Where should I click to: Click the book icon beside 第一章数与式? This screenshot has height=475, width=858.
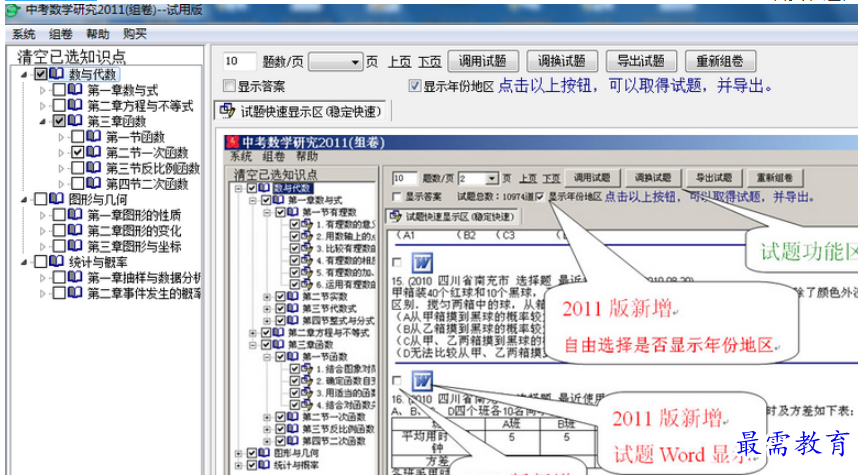75,90
